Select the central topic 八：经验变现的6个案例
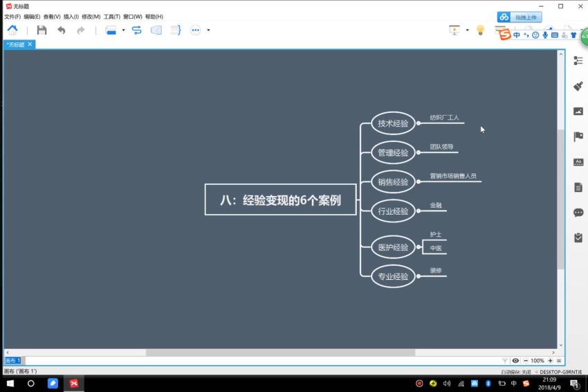 point(280,199)
